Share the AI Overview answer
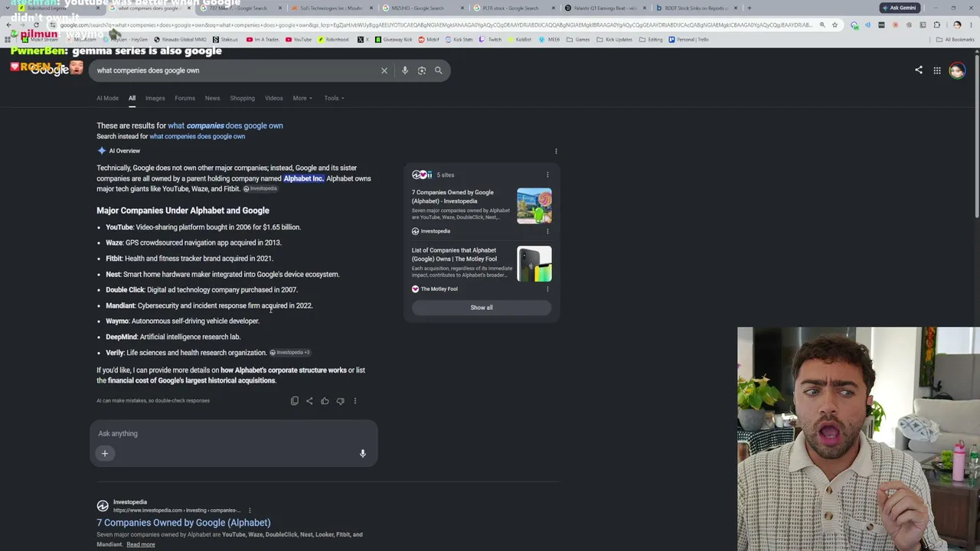This screenshot has width=980, height=551. [x=309, y=401]
